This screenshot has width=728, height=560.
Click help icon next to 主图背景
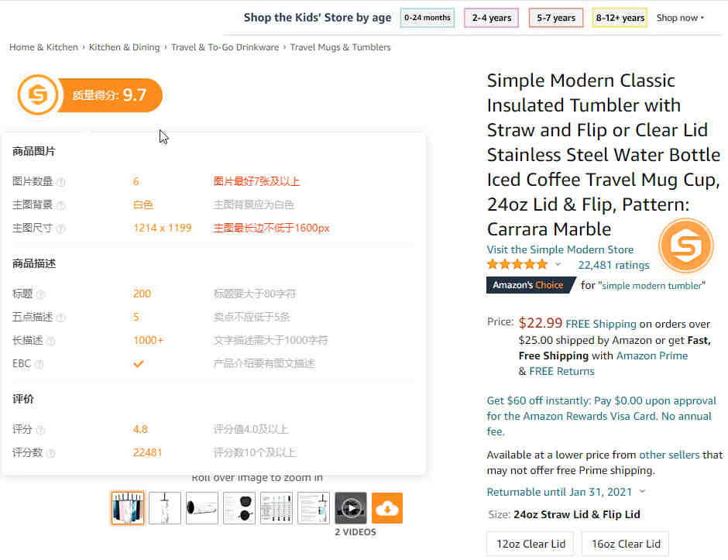coord(60,205)
